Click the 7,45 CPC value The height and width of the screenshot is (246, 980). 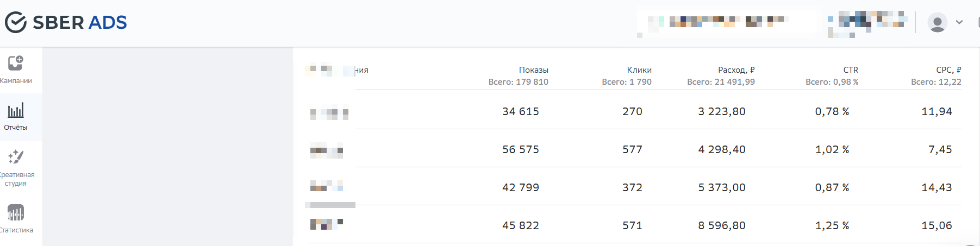pos(940,149)
